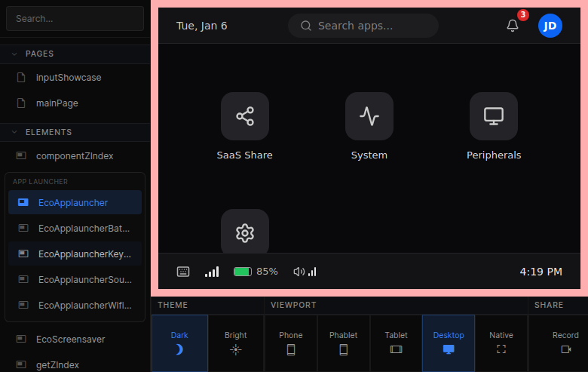
Task: Open the Peripherals monitor app icon
Action: point(493,116)
